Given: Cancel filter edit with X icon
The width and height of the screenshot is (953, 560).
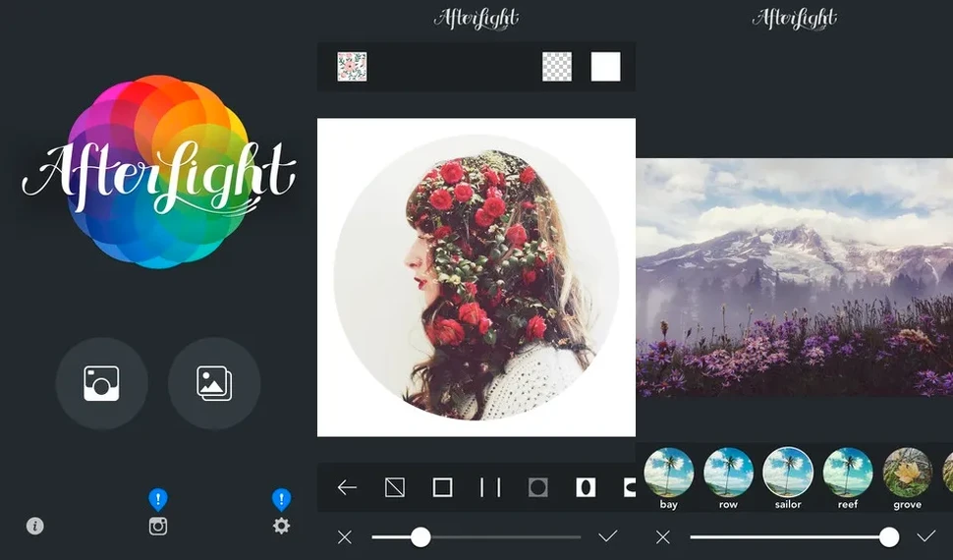Looking at the screenshot, I should click(663, 536).
